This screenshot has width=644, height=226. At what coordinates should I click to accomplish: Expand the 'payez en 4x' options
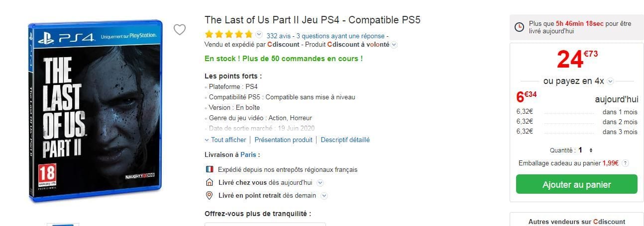point(611,81)
